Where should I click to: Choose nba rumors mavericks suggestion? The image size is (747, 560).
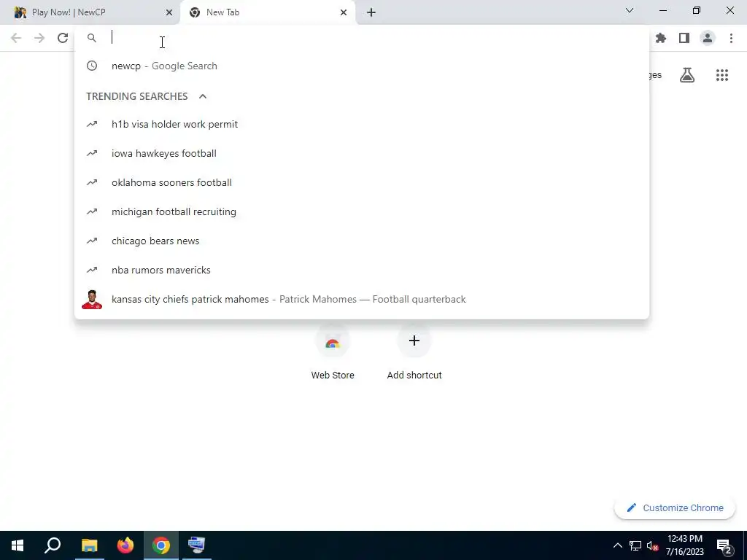362,270
